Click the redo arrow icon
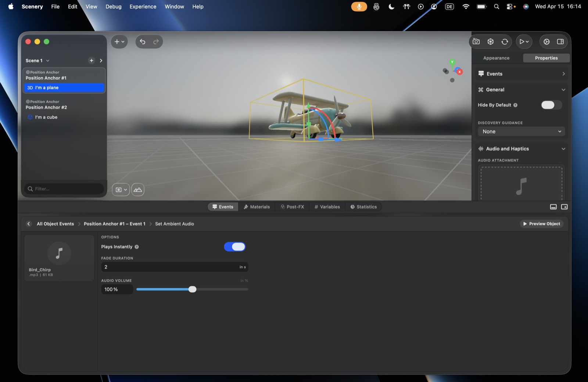Viewport: 588px width, 382px height. point(156,42)
